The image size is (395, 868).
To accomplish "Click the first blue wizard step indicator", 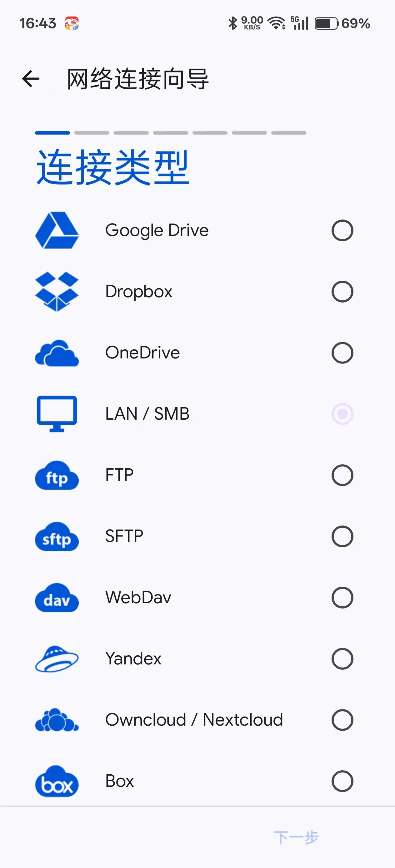I will click(x=52, y=133).
